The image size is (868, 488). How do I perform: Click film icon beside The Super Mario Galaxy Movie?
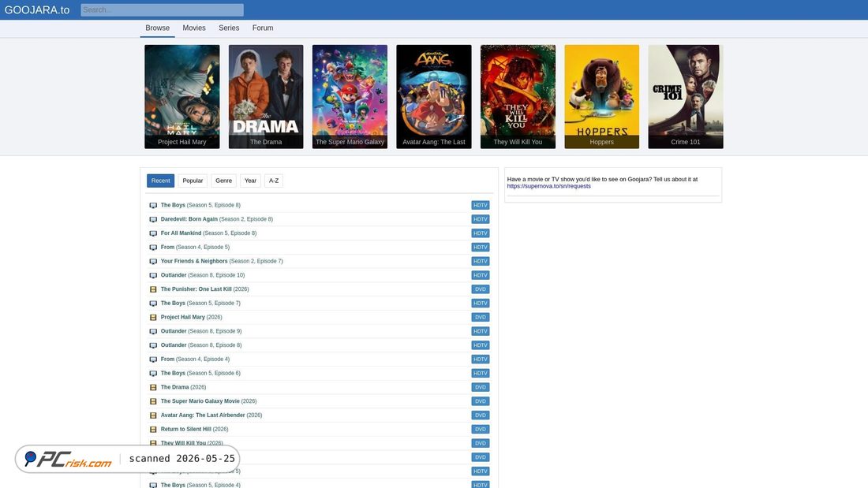153,402
